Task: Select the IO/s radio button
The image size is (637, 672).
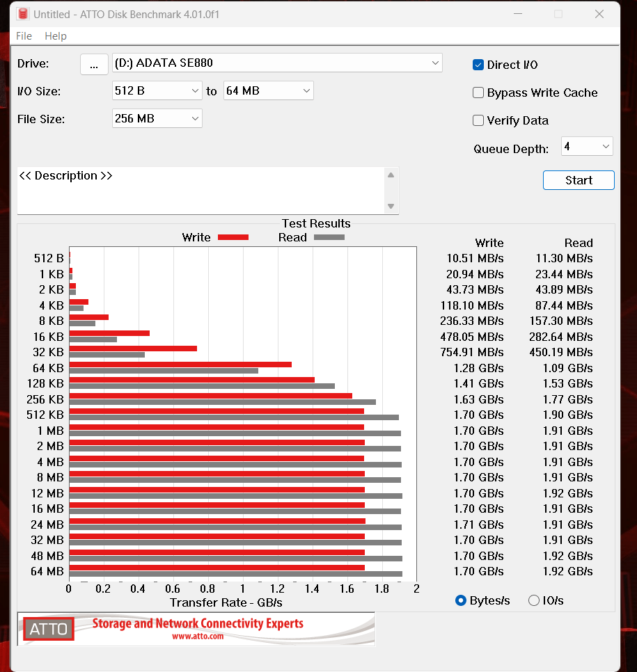Action: [x=534, y=600]
